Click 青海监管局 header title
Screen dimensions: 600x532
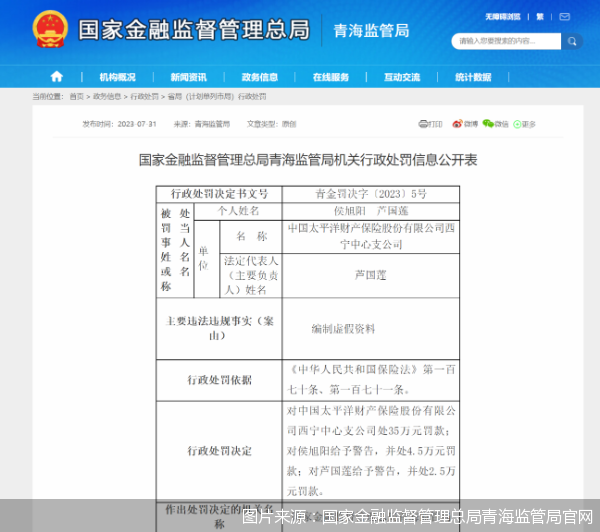coord(371,31)
